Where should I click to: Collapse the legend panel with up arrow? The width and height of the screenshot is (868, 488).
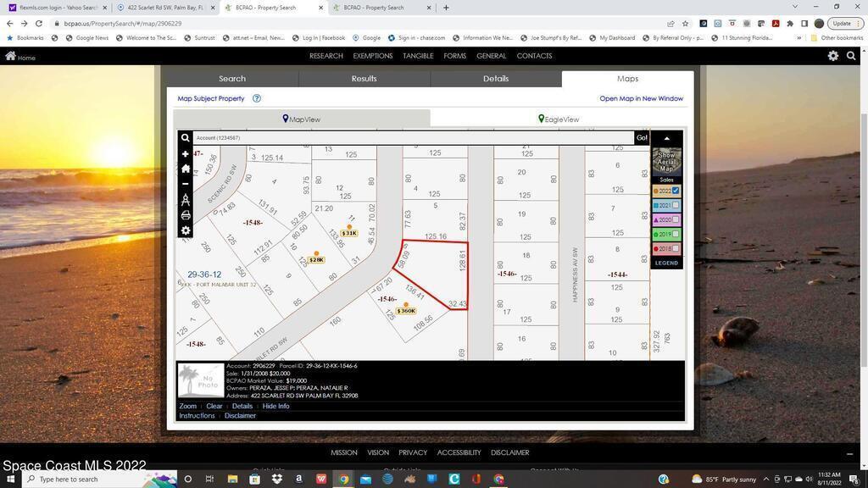666,138
